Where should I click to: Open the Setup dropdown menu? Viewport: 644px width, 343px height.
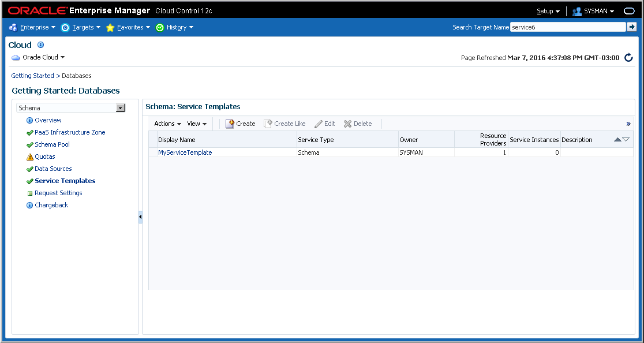click(548, 11)
